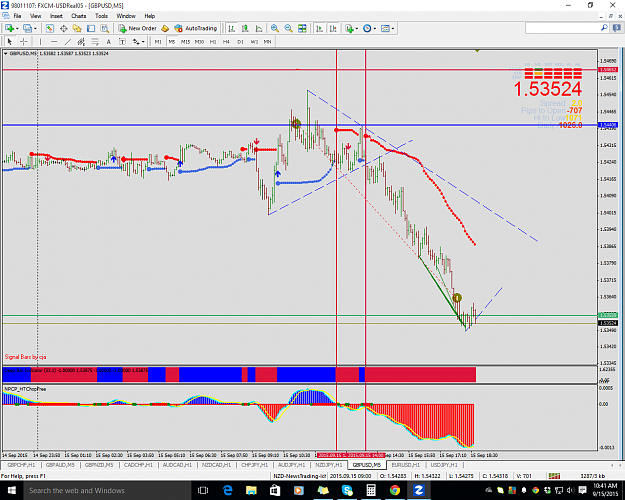Open the chart Templates icon
The image size is (625, 500).
point(385,28)
